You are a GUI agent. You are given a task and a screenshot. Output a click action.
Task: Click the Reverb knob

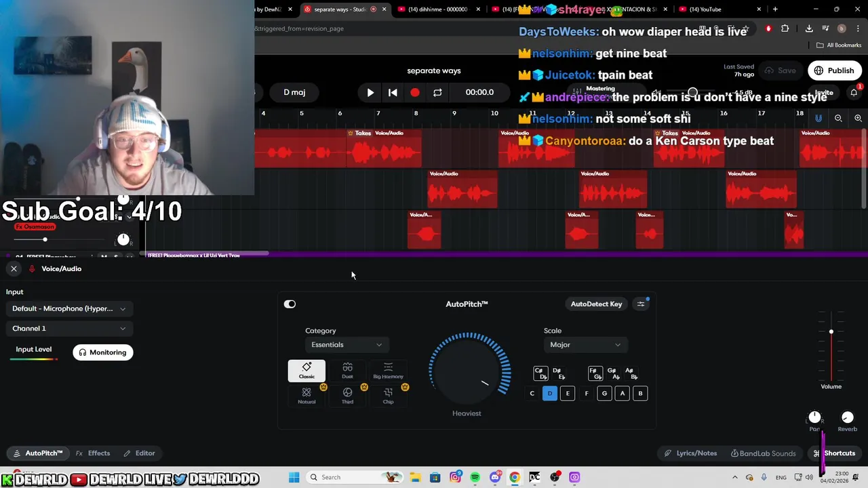[x=847, y=417]
